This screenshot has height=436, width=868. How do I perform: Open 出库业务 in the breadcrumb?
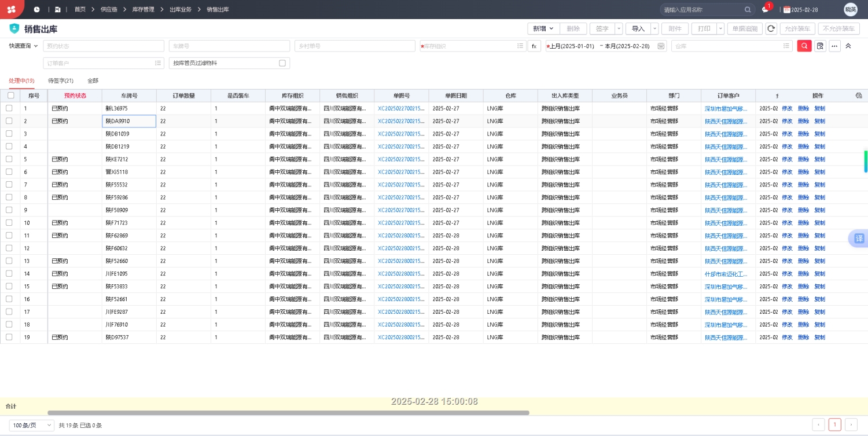tap(181, 10)
